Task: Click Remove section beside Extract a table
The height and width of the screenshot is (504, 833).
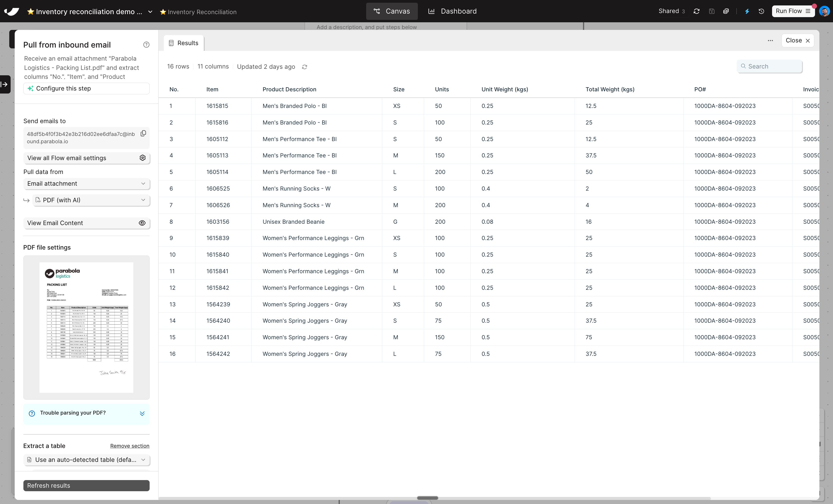Action: pyautogui.click(x=129, y=446)
